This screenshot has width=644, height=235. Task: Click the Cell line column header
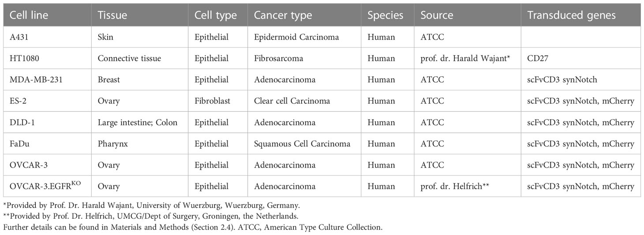point(29,15)
